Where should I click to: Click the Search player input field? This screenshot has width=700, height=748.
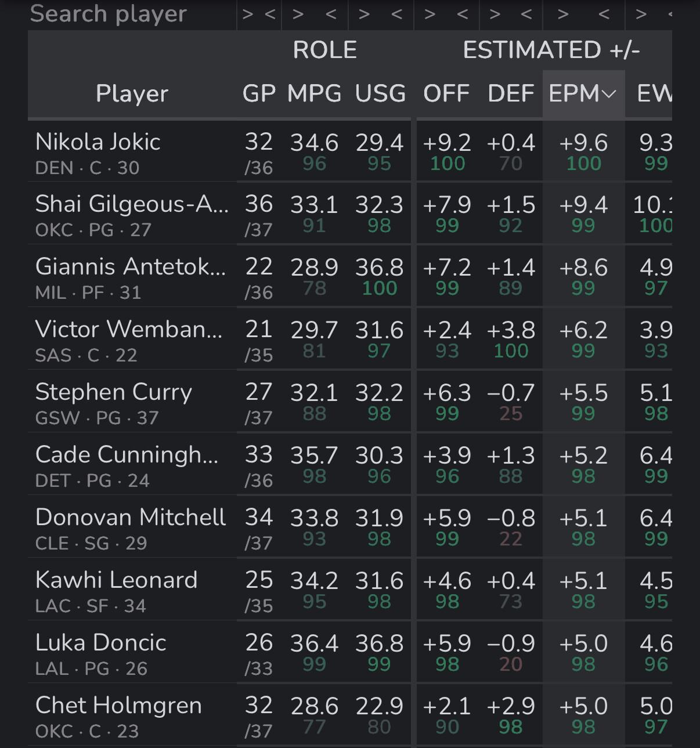click(132, 14)
